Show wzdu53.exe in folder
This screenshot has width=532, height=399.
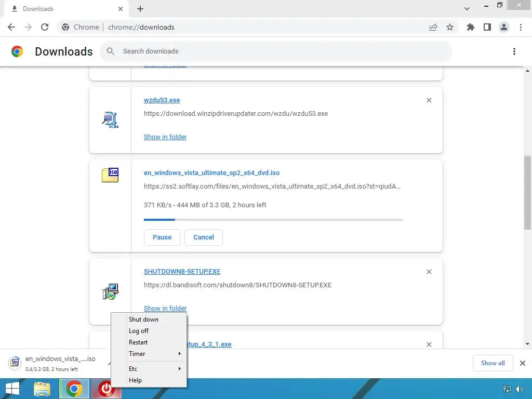[x=165, y=137]
